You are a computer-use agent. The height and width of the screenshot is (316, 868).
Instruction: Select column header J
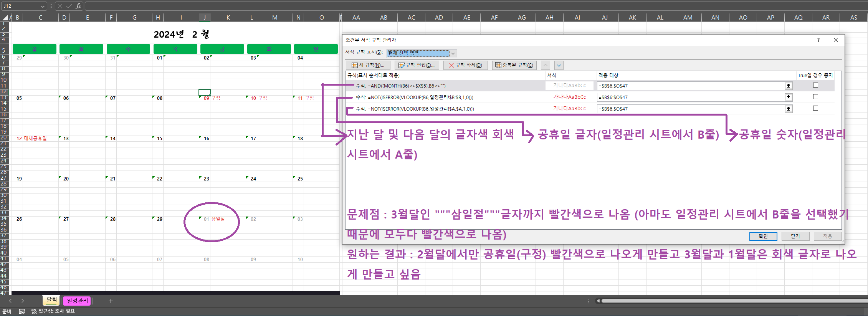tap(205, 18)
